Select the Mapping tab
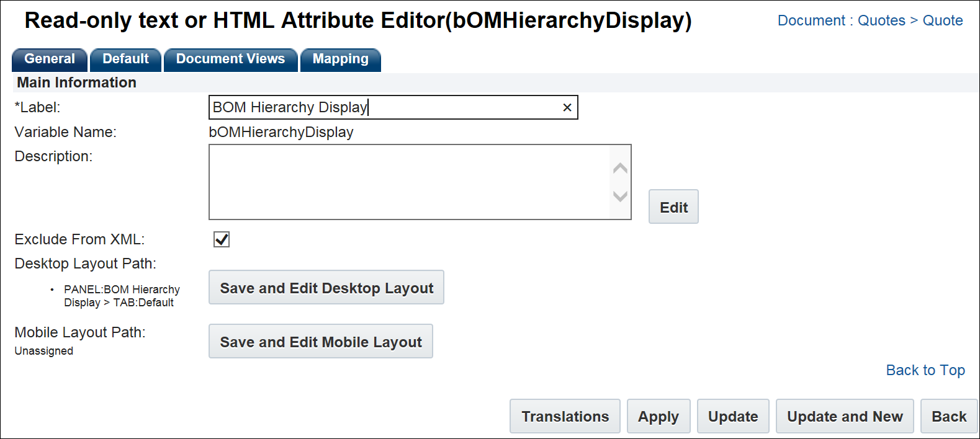 (340, 60)
